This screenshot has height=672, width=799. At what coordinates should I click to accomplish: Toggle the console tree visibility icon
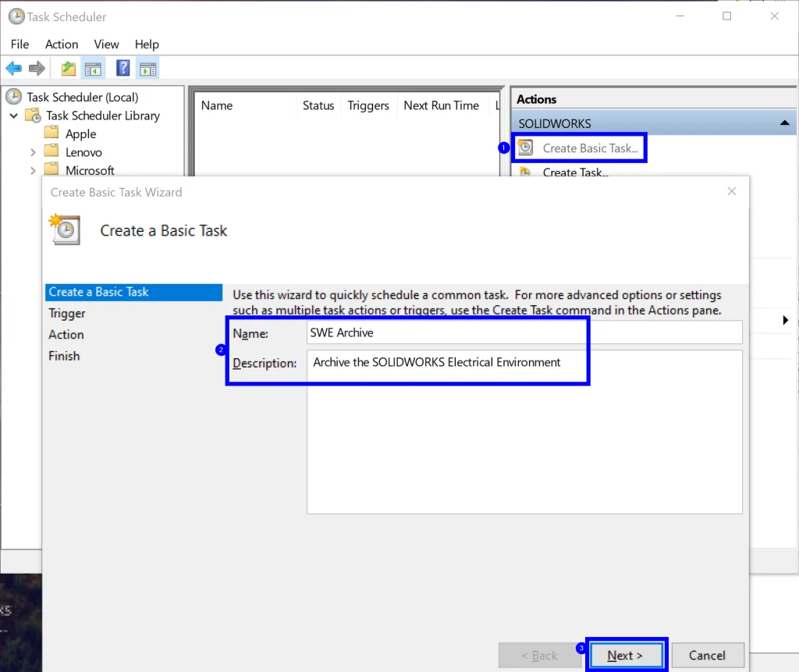pos(93,68)
